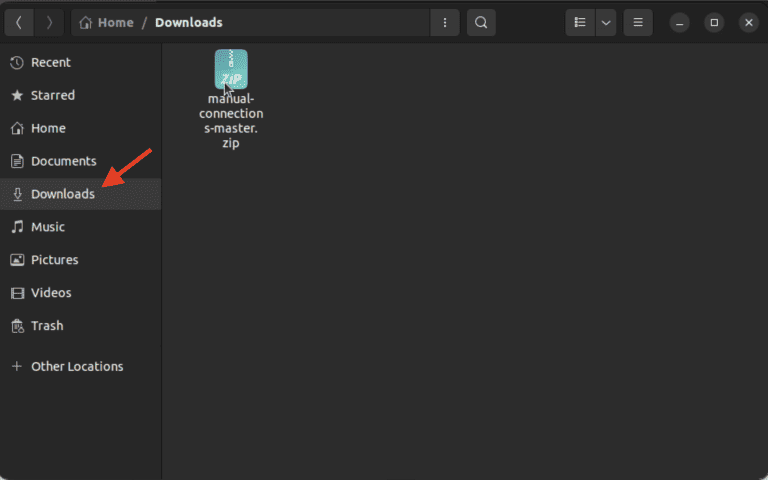
Task: Click Downloads in the path bar
Action: pos(189,22)
